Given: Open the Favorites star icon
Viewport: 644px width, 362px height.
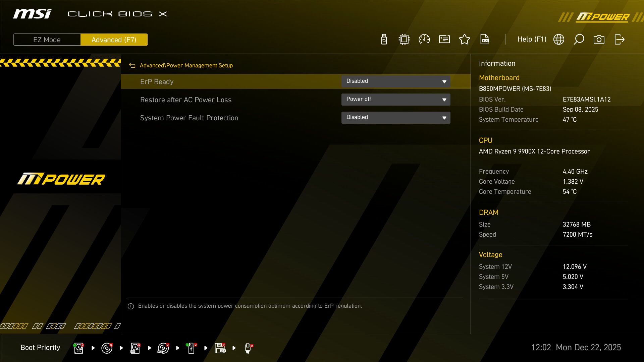Looking at the screenshot, I should (464, 39).
